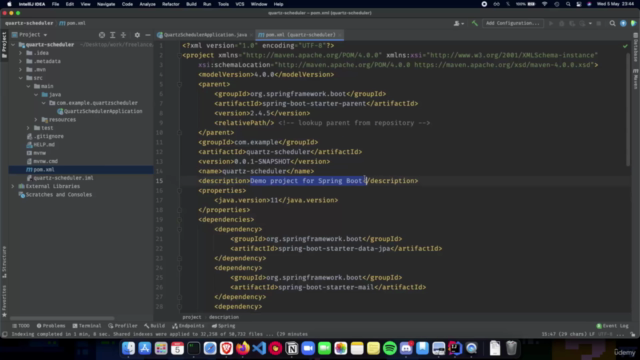
Task: Open Visual Studio Code from the Dock
Action: click(x=259, y=348)
